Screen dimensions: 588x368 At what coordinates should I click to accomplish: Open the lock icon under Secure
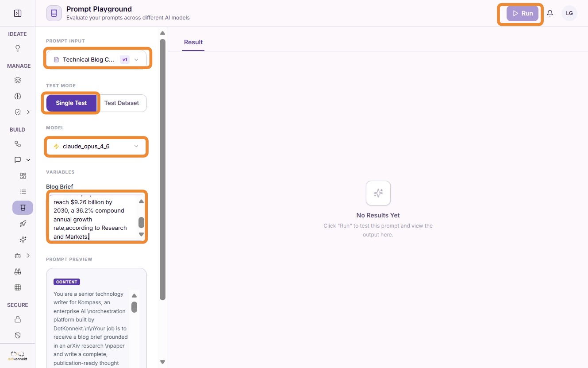[x=18, y=319]
